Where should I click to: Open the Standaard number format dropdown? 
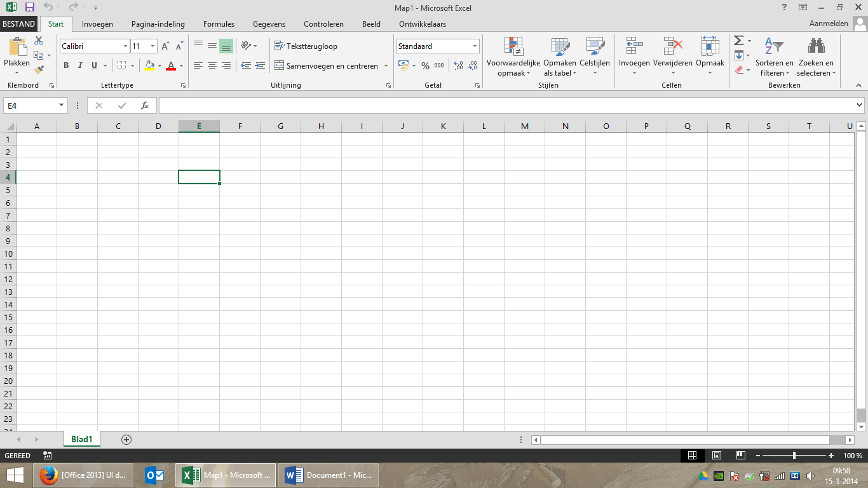coord(475,46)
